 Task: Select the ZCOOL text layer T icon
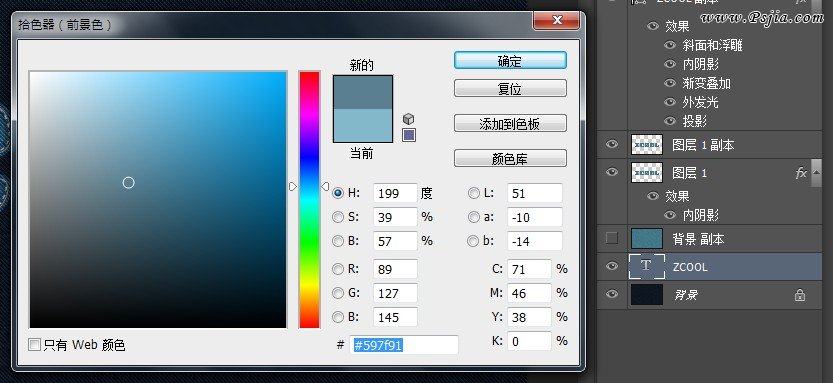(646, 266)
